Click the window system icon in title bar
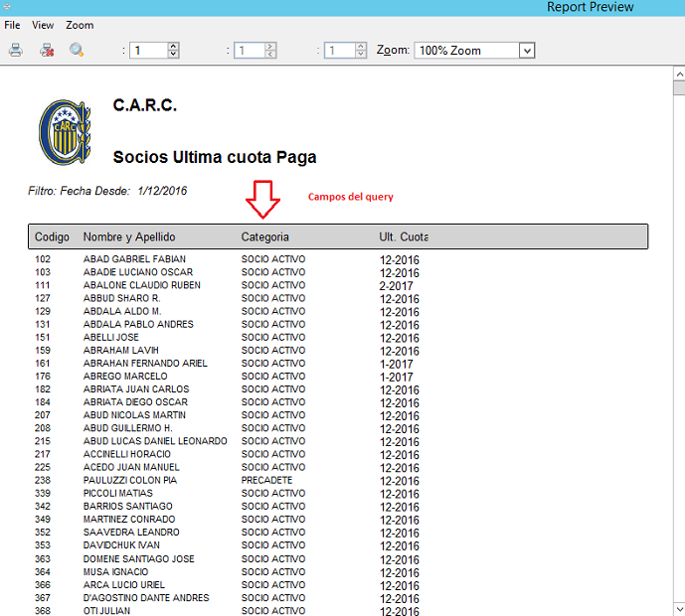685x616 pixels. [x=7, y=7]
